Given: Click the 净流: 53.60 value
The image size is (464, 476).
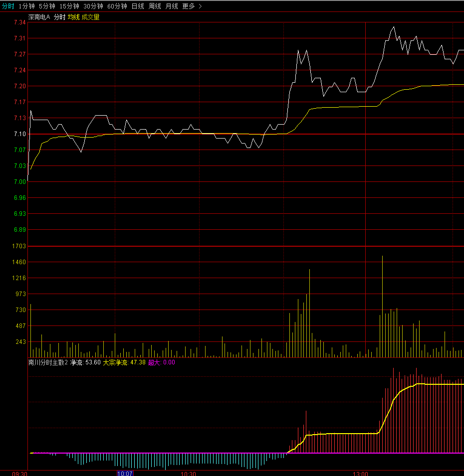Looking at the screenshot, I should pyautogui.click(x=85, y=362).
